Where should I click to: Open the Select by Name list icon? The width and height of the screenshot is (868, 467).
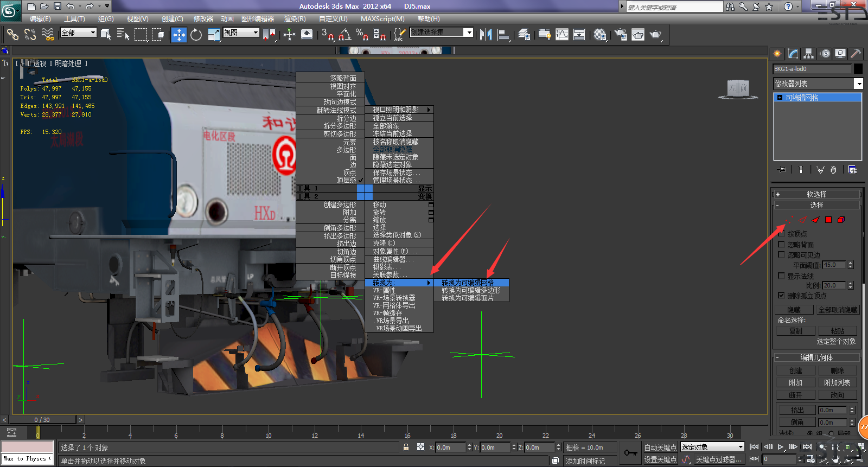coord(123,35)
